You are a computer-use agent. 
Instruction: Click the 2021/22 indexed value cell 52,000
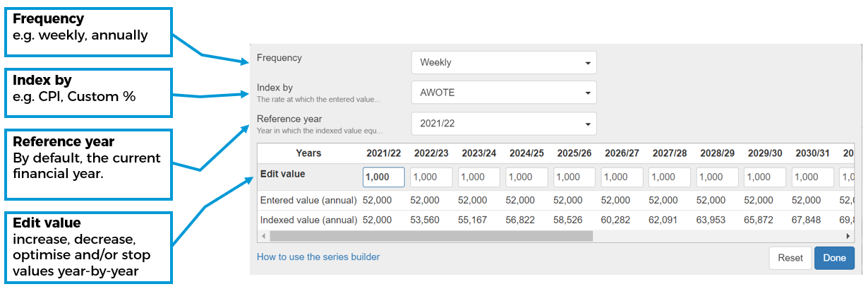(x=378, y=220)
